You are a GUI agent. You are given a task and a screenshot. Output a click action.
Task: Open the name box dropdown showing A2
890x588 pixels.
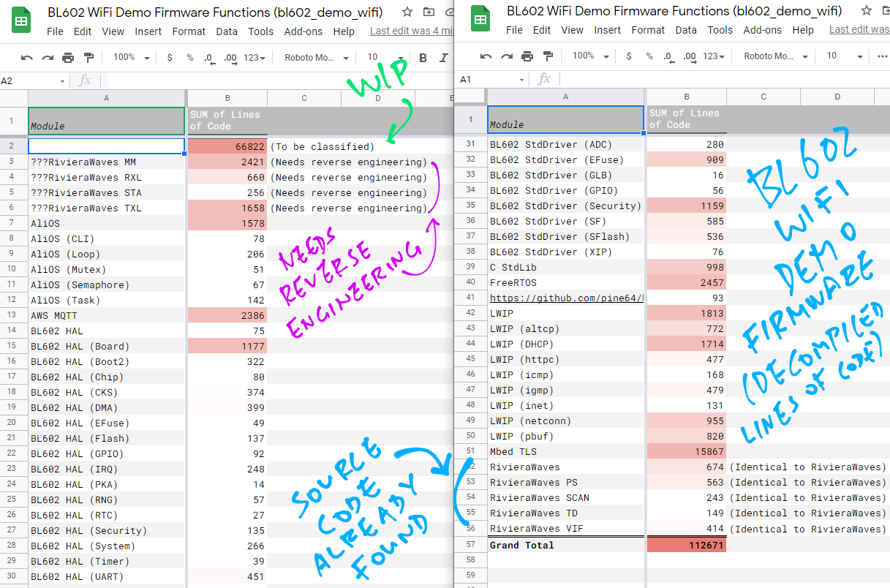pos(62,81)
